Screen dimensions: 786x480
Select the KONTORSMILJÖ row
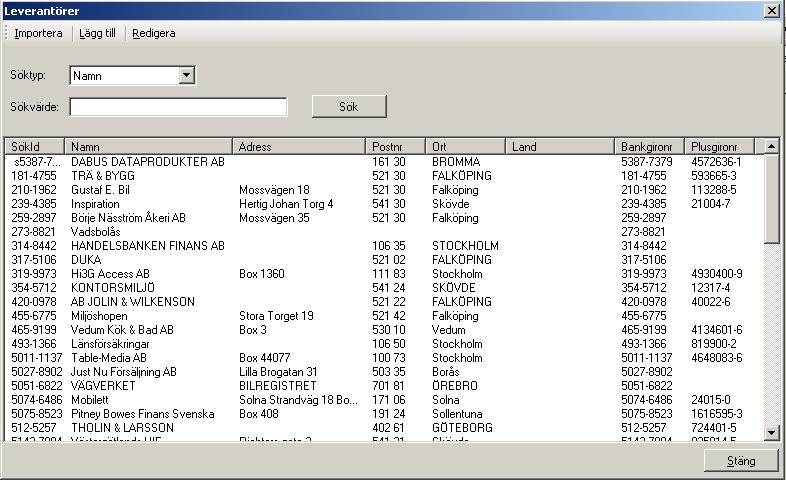tap(383, 288)
